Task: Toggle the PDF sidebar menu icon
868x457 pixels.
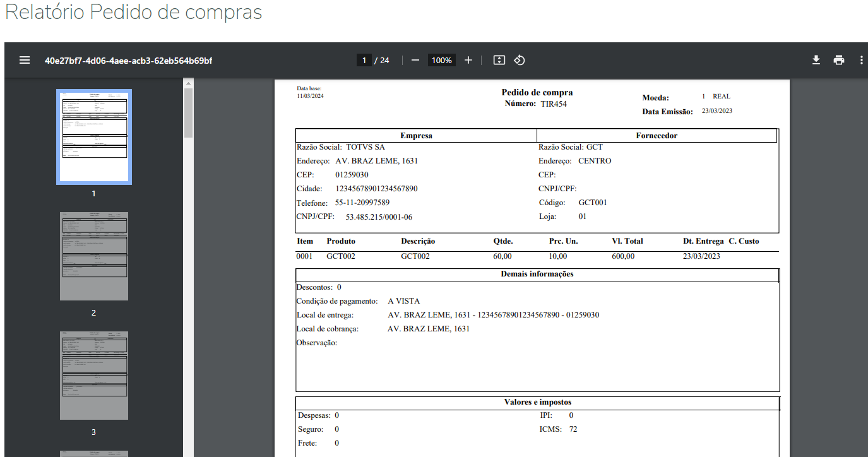Action: [25, 60]
